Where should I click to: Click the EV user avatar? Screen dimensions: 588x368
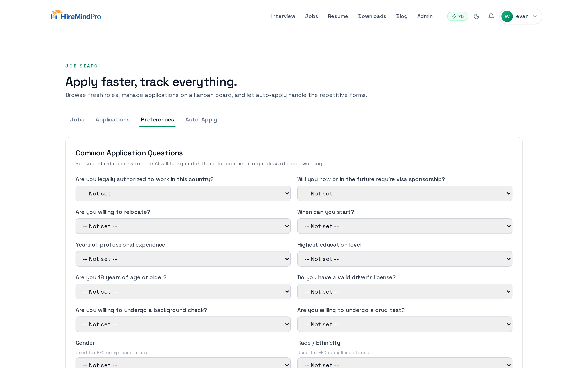(507, 16)
